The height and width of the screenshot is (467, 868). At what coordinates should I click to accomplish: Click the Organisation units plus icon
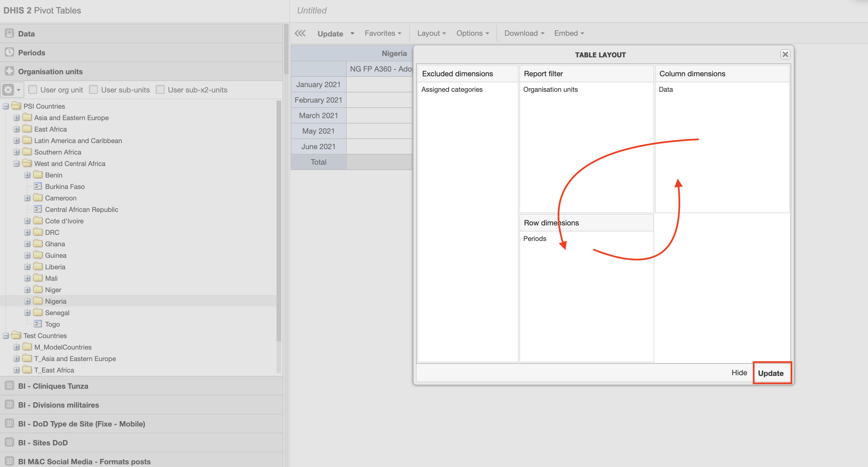pos(9,71)
